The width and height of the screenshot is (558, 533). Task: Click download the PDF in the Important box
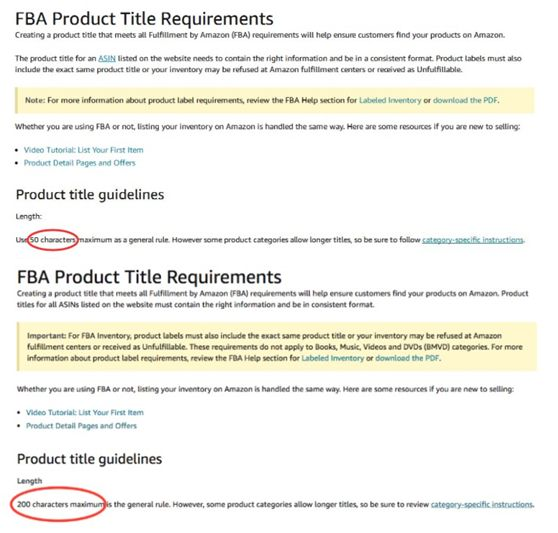tap(407, 358)
